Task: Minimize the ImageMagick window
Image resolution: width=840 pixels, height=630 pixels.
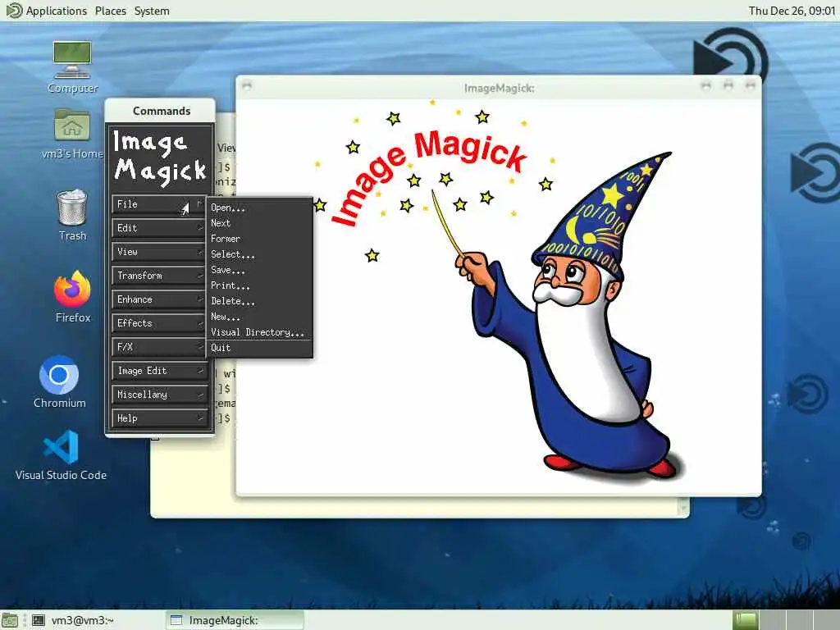Action: [x=706, y=85]
